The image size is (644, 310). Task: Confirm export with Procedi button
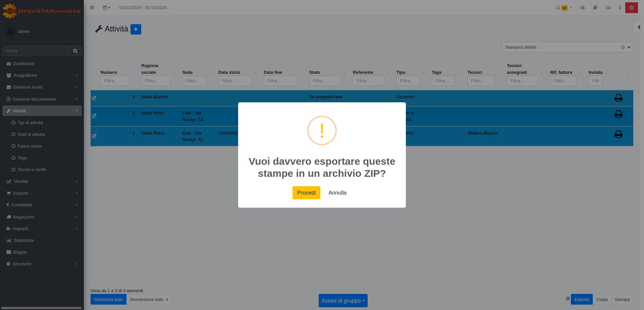click(306, 193)
